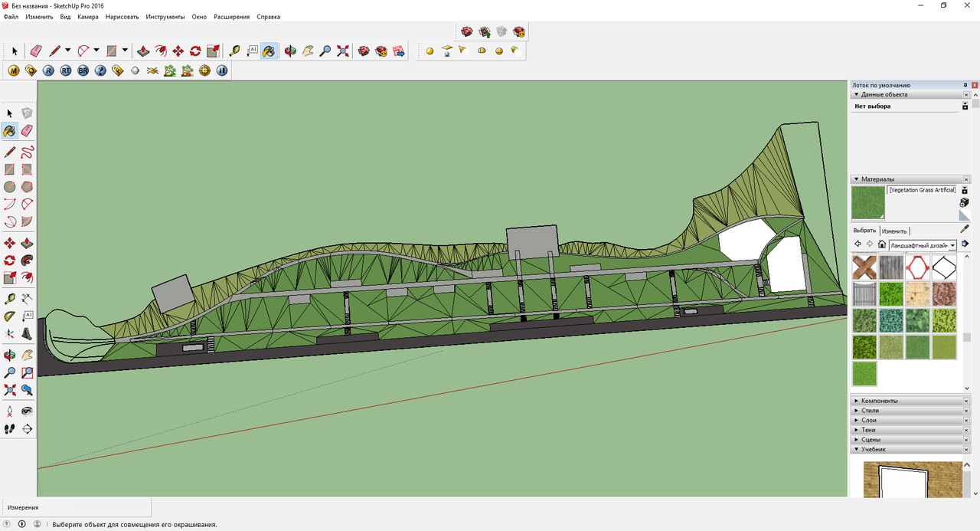Select the Protractor tool in left toolbar
This screenshot has width=980, height=531.
[x=10, y=316]
